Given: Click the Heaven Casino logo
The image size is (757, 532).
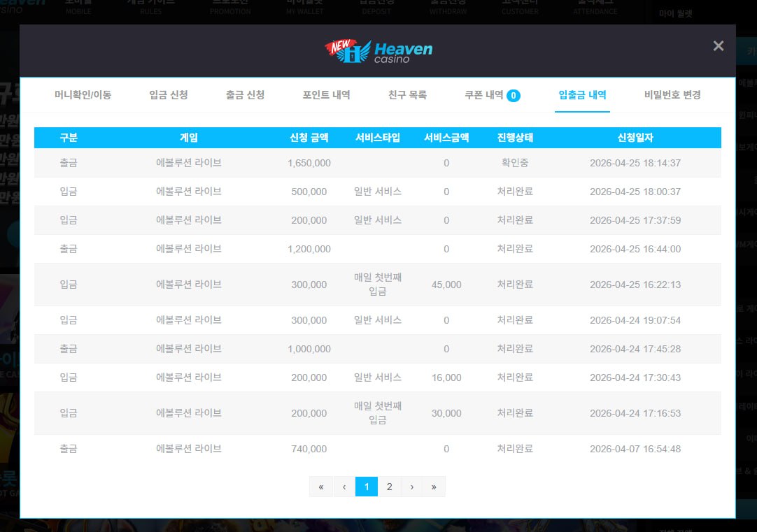Looking at the screenshot, I should (x=378, y=51).
